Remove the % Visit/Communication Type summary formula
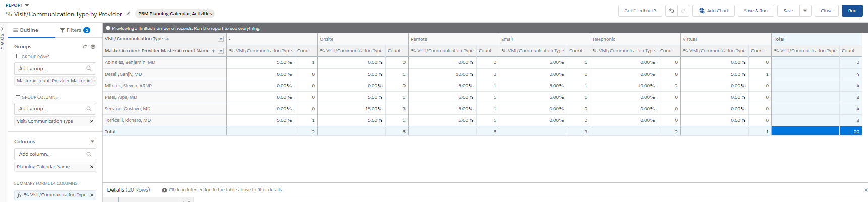868x202 pixels. click(92, 195)
